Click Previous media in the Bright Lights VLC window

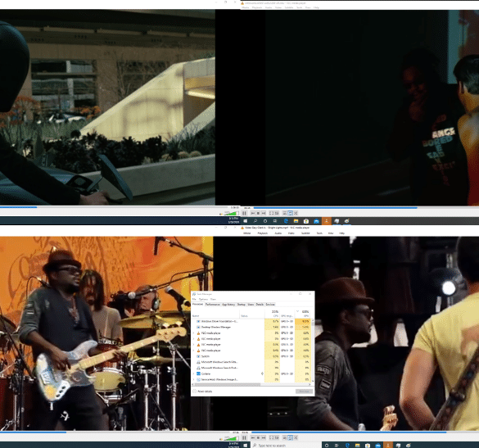pos(253,438)
